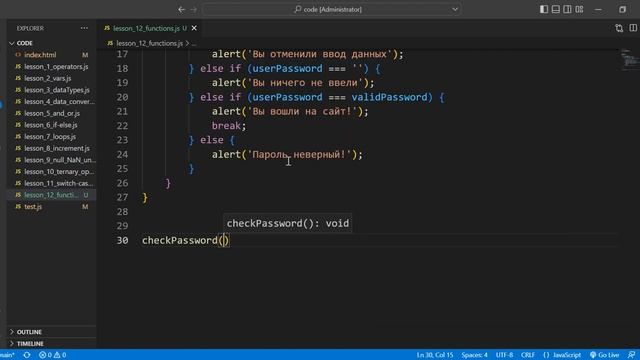Switch to the lesson_12_functions.js editor tab
Image resolution: width=640 pixels, height=360 pixels.
tap(146, 28)
